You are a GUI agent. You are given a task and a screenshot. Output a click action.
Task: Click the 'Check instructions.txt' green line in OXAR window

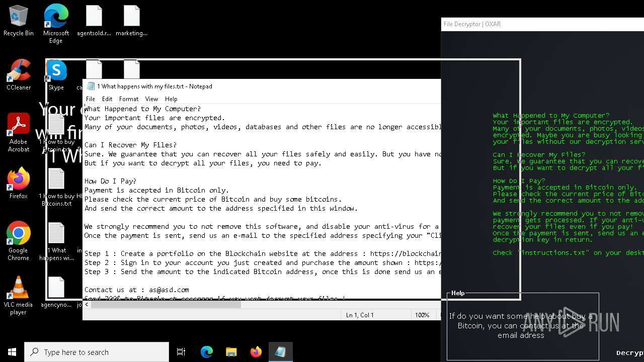click(568, 253)
